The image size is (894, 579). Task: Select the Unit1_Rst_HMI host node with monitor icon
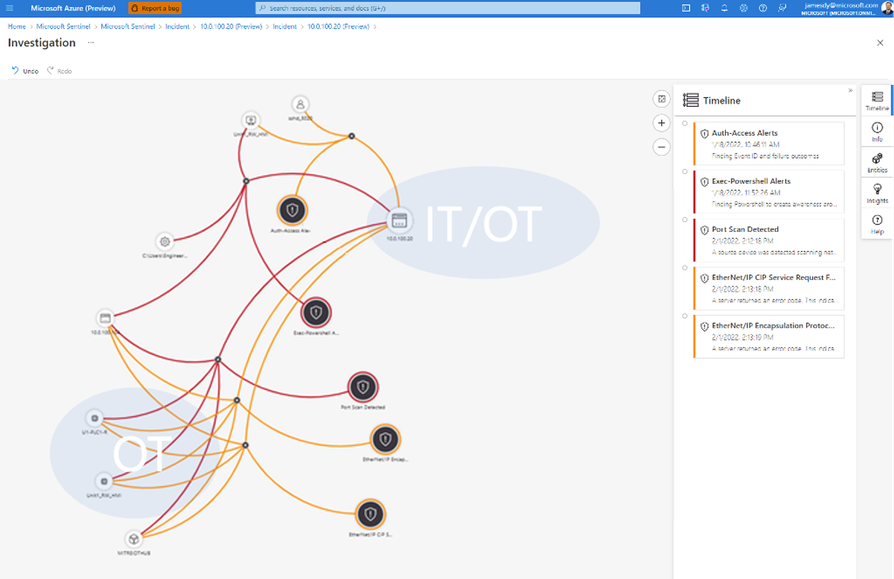pos(250,120)
